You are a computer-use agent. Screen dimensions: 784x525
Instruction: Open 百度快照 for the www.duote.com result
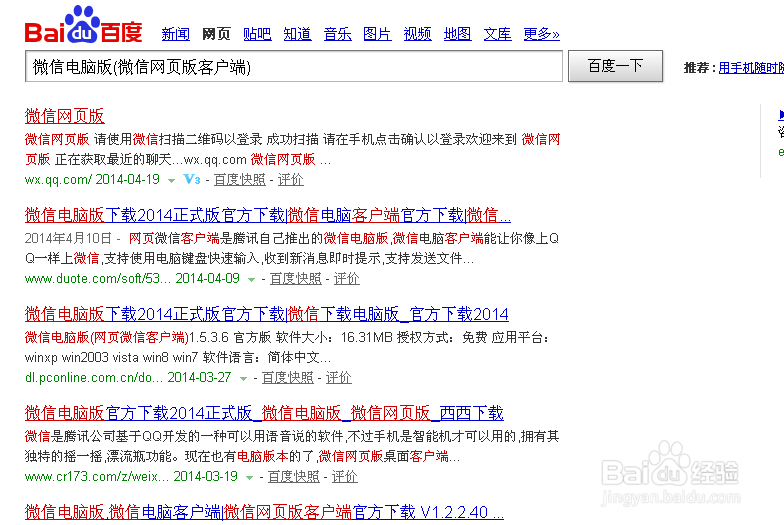point(296,278)
